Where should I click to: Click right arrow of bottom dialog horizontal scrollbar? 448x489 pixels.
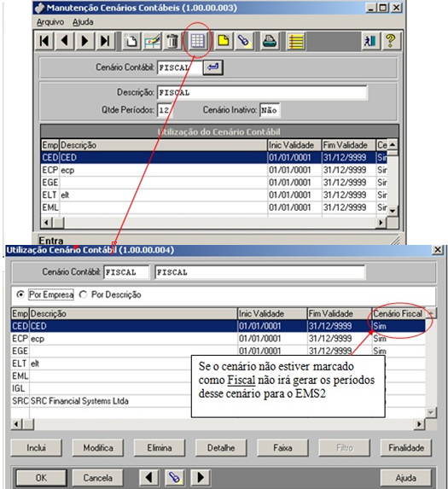click(419, 424)
